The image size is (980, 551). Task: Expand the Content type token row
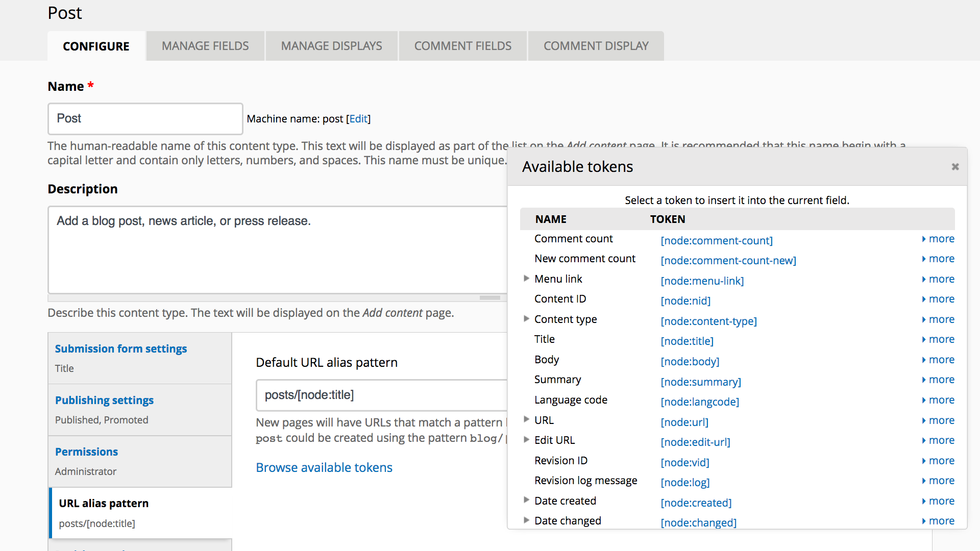point(526,319)
